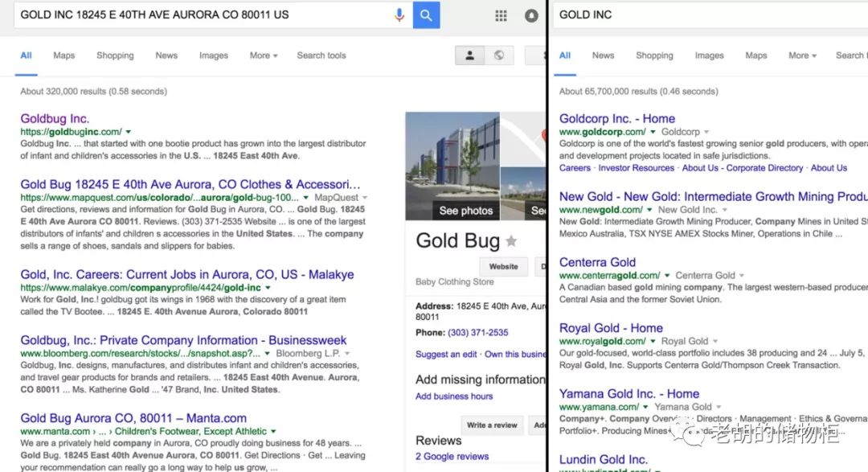
Task: Open 2 Google reviews link
Action: coord(452,457)
